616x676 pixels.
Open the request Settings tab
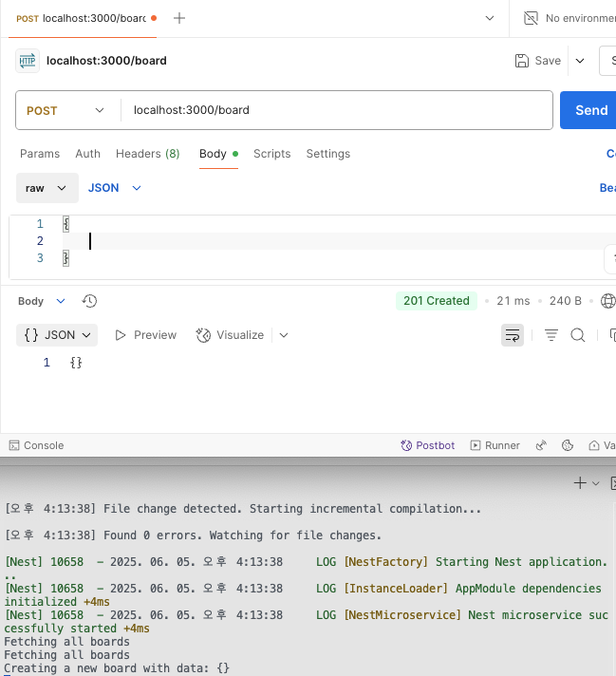(328, 154)
